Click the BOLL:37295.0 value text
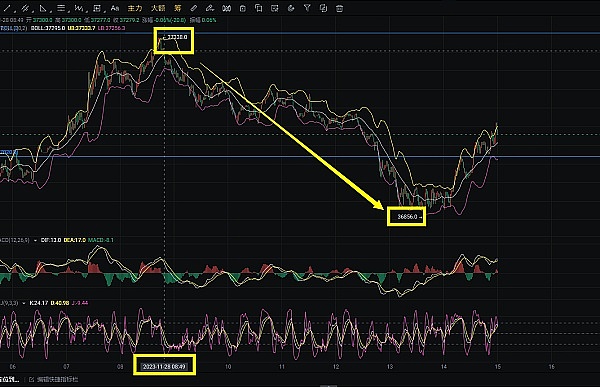Screen dimensions: 600x387 coord(48,28)
